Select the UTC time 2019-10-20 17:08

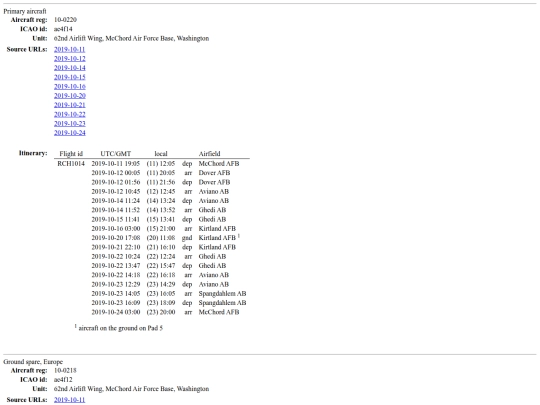(x=116, y=238)
